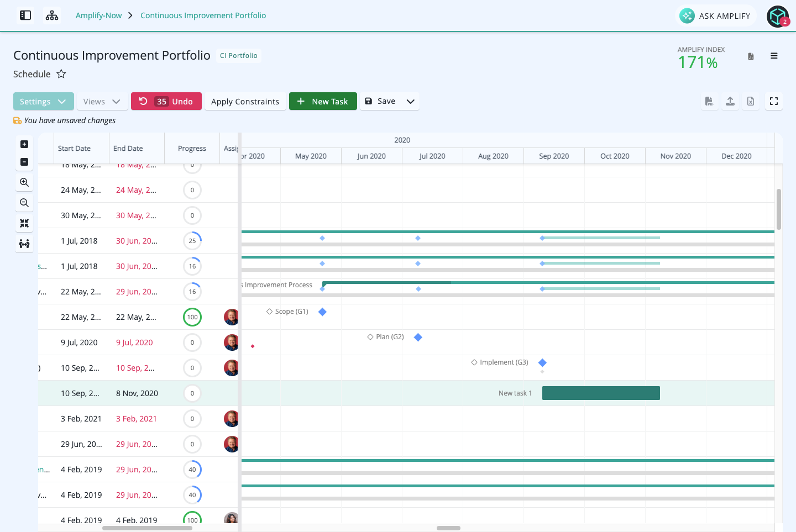This screenshot has width=796, height=532.
Task: Click the Sep 2020 month header
Action: click(x=554, y=156)
